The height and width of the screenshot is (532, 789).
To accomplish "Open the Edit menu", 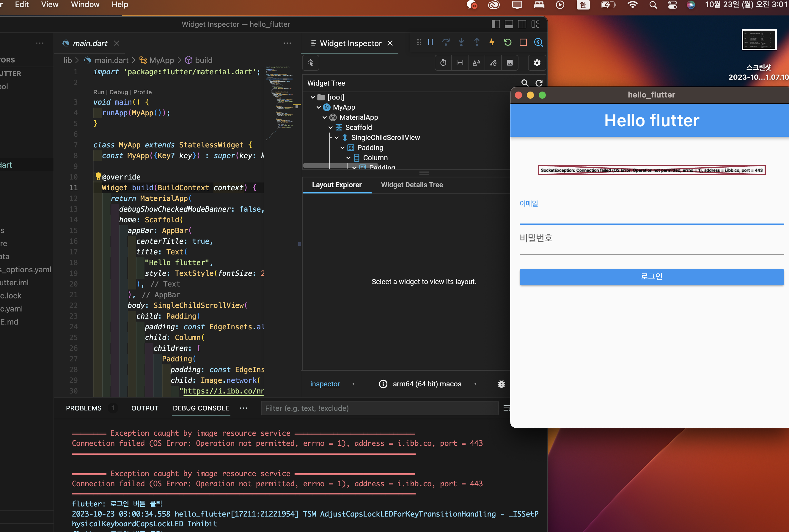I will [22, 5].
